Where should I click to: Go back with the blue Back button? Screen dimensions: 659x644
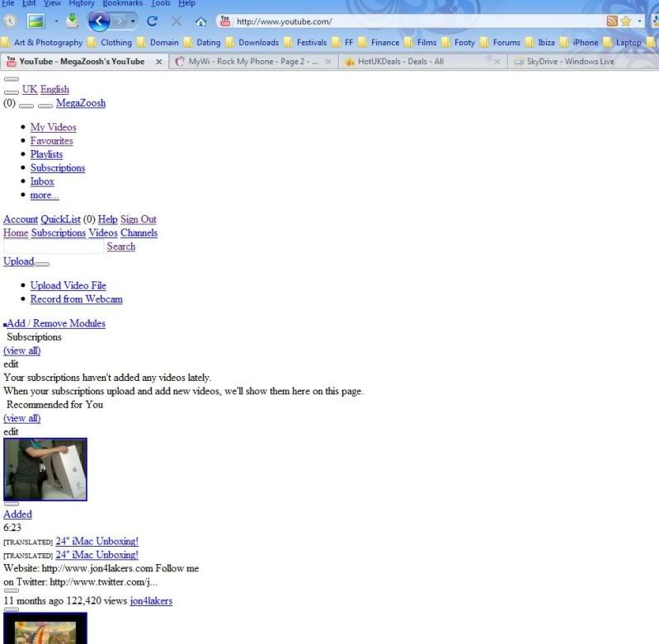coord(99,21)
